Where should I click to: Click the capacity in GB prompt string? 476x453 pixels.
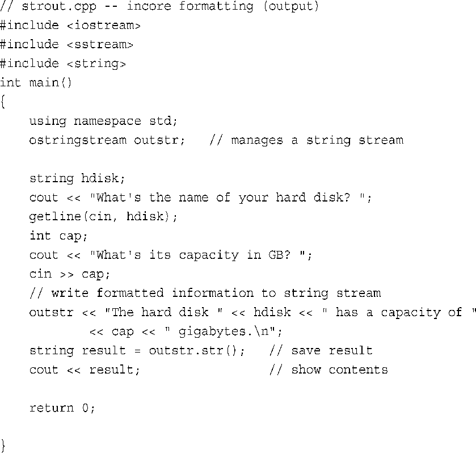(197, 255)
